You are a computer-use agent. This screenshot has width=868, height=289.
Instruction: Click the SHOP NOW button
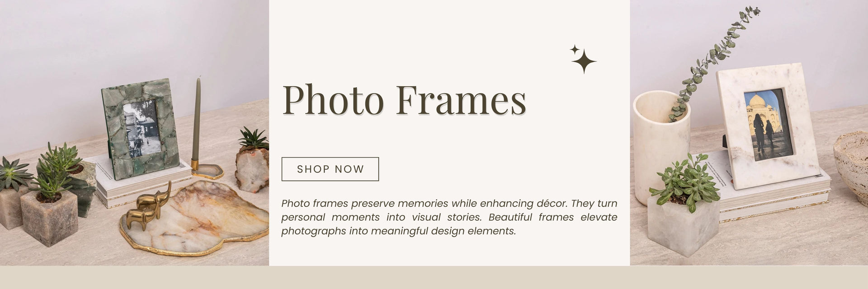coord(330,169)
